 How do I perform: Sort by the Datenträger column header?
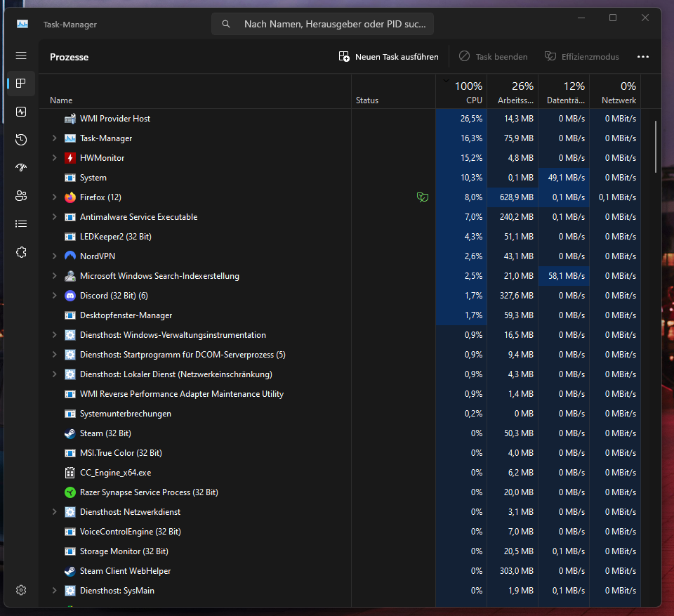(x=564, y=91)
